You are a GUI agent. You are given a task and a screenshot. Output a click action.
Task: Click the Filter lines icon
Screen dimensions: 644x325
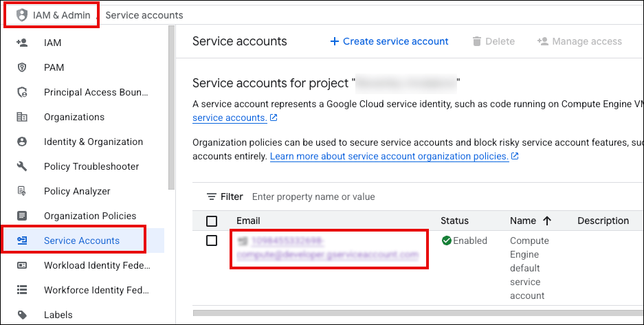(212, 197)
